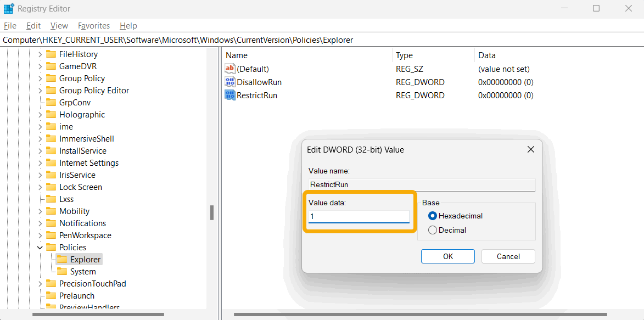This screenshot has width=644, height=320.
Task: Click the tree pane horizontal scrollbar thumb
Action: pos(98,315)
